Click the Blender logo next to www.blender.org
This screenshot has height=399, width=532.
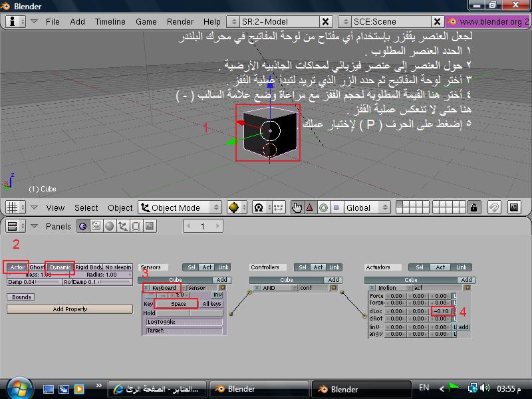pyautogui.click(x=452, y=22)
